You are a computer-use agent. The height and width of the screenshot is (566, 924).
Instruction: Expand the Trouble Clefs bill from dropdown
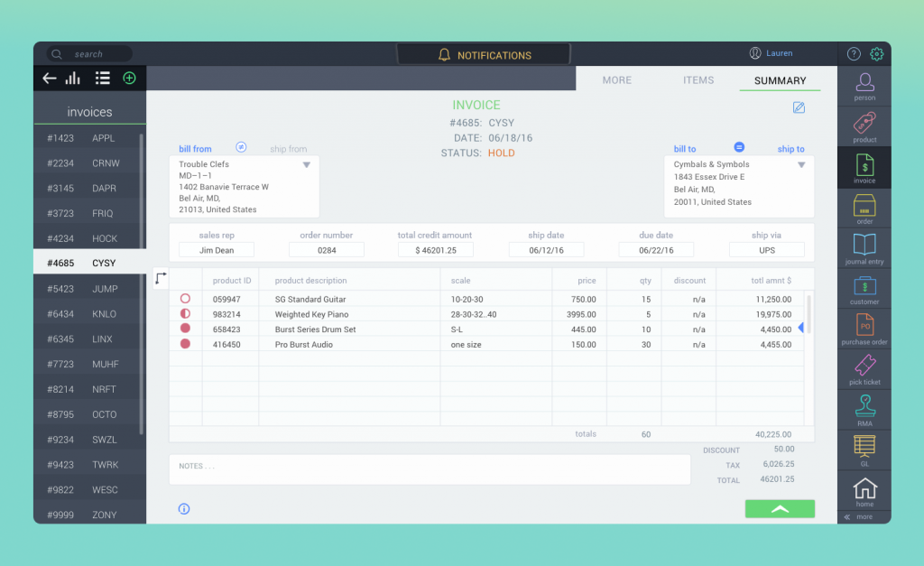pyautogui.click(x=306, y=165)
